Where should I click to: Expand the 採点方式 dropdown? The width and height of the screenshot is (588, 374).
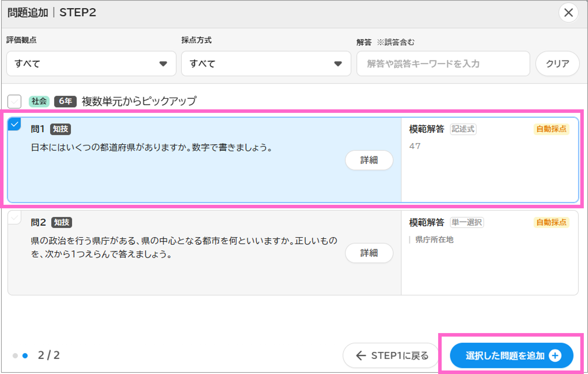(x=266, y=64)
